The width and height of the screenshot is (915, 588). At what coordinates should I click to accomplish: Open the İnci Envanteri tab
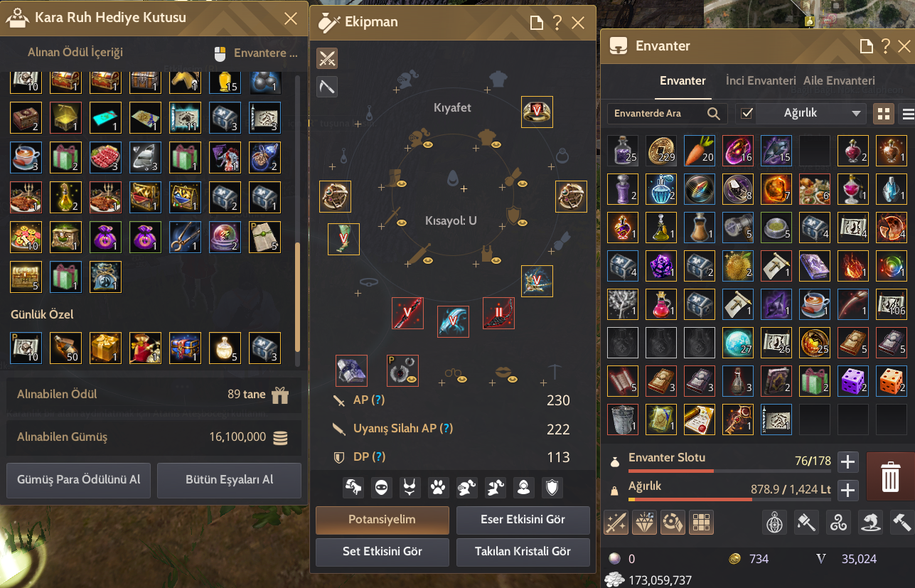pyautogui.click(x=761, y=81)
